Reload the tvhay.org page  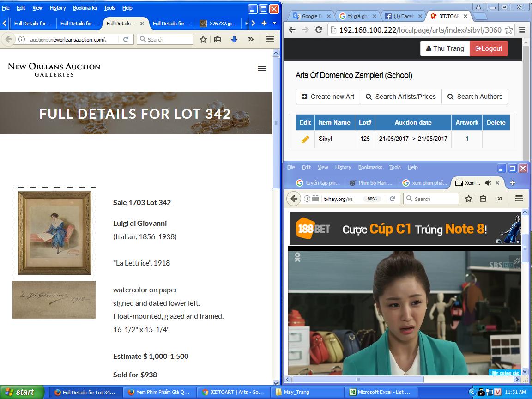392,199
